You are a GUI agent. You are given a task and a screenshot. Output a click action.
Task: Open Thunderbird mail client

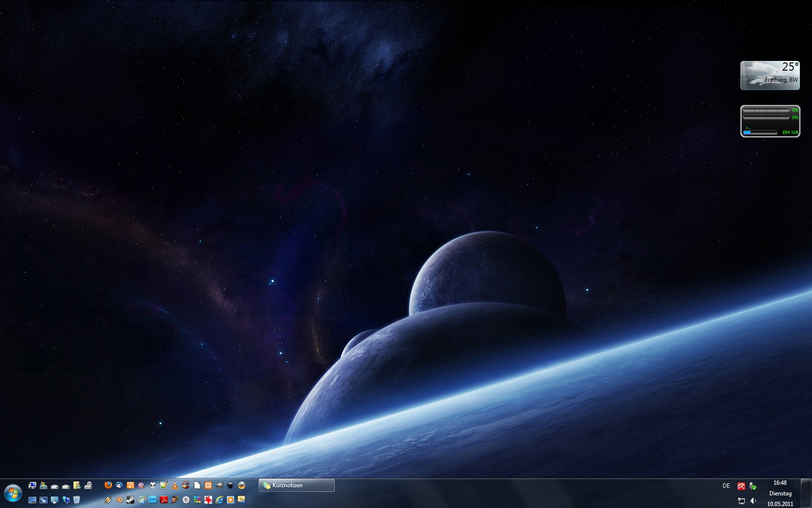[119, 485]
